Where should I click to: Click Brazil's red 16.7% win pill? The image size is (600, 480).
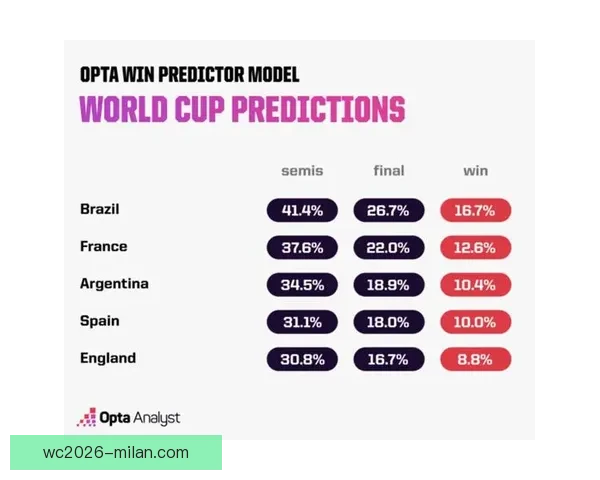pos(475,210)
